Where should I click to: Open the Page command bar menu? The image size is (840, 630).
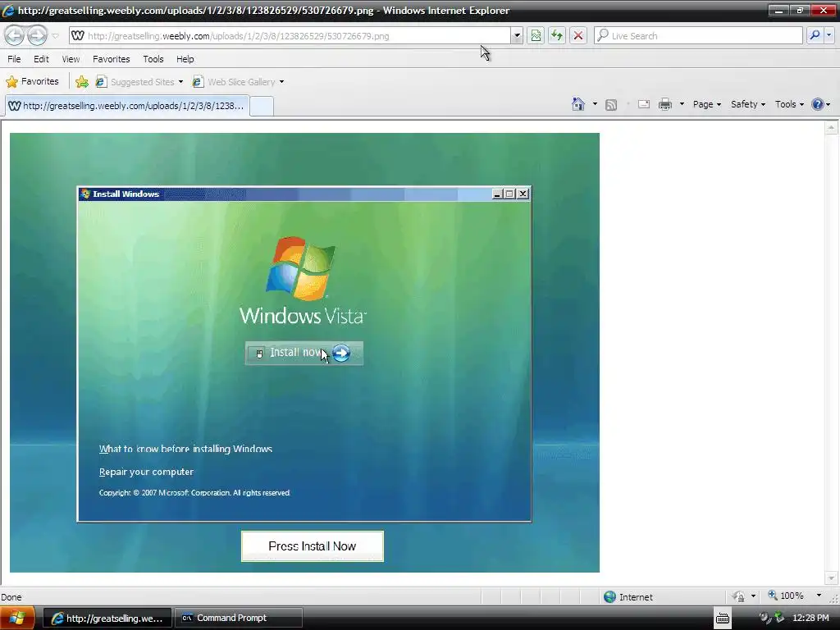coord(706,104)
